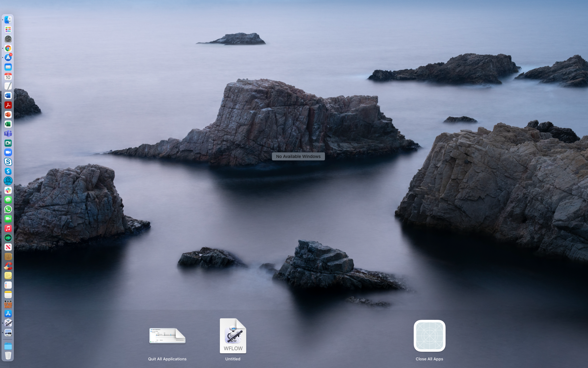Open the Quit All Applications document
The width and height of the screenshot is (588, 368).
click(x=167, y=336)
